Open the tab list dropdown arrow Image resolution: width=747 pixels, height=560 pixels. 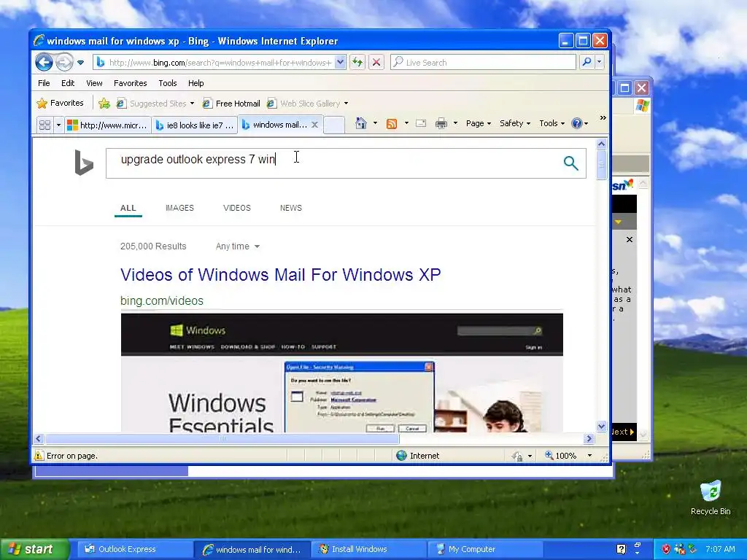[x=58, y=125]
